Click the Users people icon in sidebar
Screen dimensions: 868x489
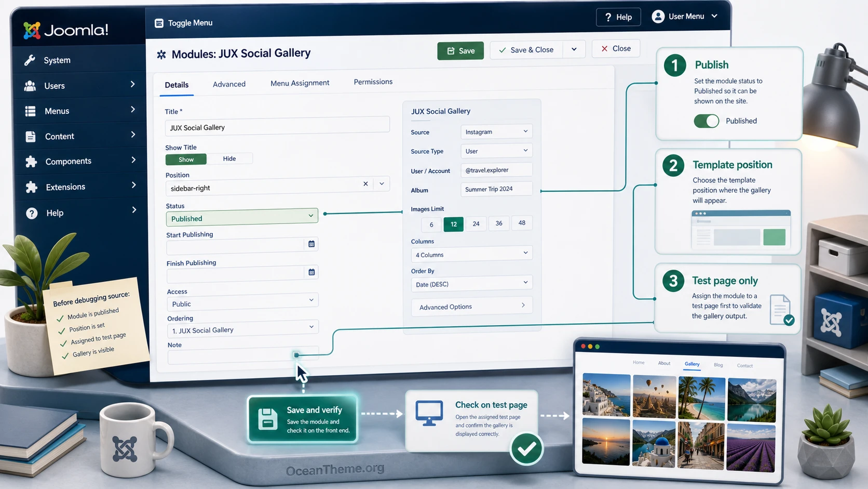point(30,86)
